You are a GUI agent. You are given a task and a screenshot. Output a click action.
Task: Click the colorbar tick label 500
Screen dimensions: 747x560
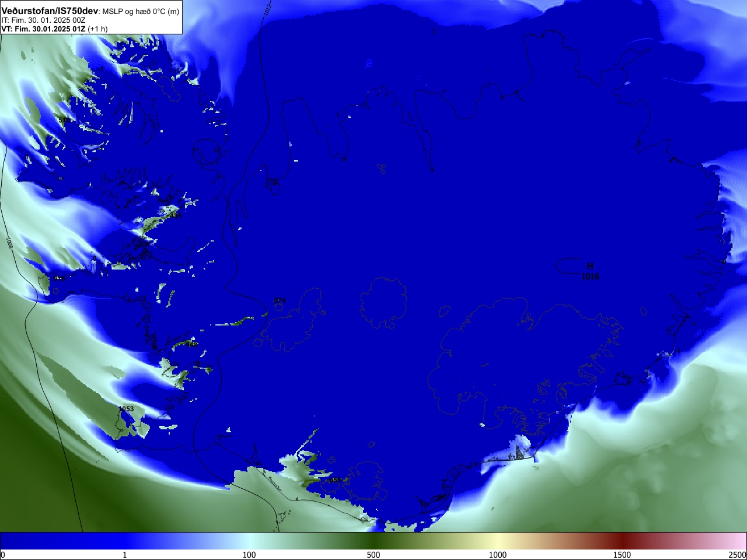click(373, 555)
